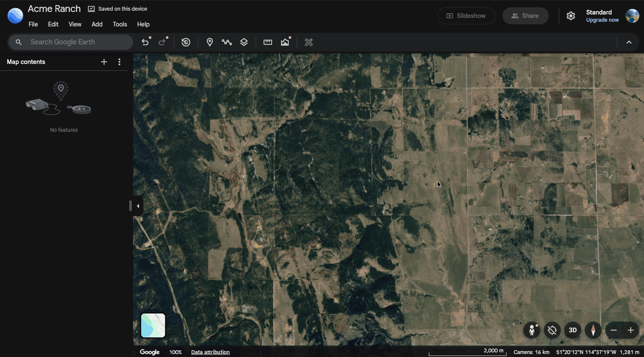Toggle the globe rotation lock icon
644x357 pixels.
click(552, 330)
